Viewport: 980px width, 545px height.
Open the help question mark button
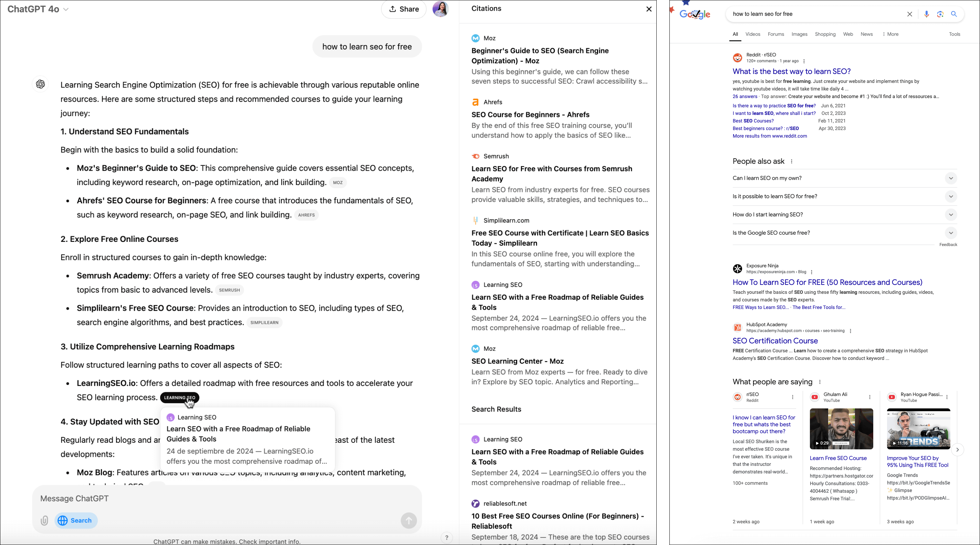[447, 537]
